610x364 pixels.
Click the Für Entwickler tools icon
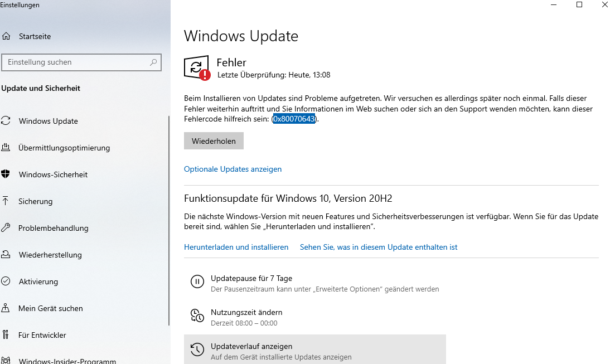[6, 335]
